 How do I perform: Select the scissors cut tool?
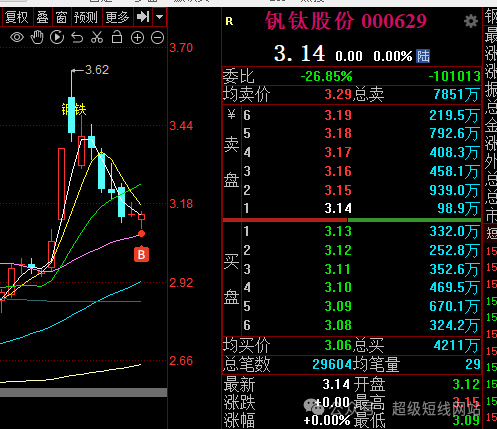[x=97, y=37]
